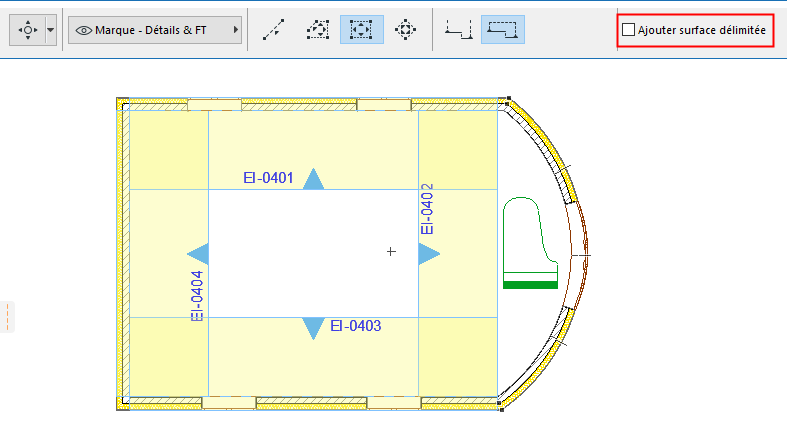The height and width of the screenshot is (436, 787).
Task: Select the blue up arrow marker of EI-0401
Action: (x=314, y=179)
